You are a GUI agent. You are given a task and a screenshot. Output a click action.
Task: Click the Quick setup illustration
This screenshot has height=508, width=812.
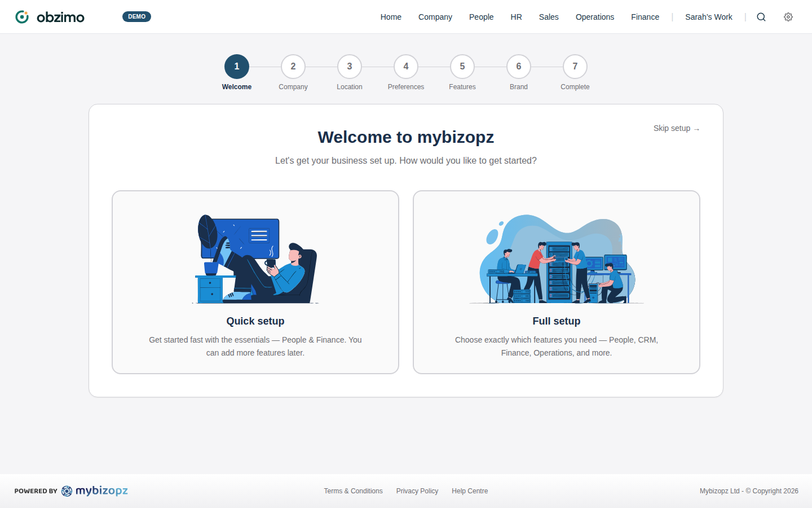255,259
